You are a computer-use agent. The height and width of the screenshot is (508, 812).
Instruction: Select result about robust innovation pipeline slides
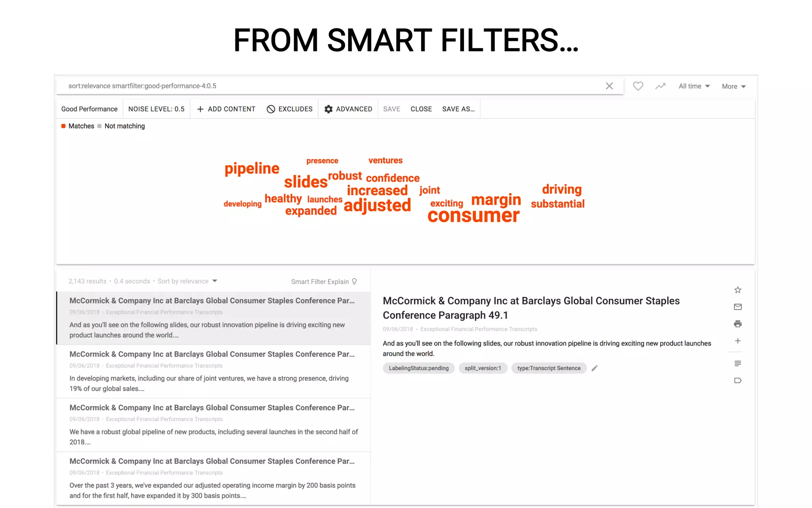click(214, 318)
